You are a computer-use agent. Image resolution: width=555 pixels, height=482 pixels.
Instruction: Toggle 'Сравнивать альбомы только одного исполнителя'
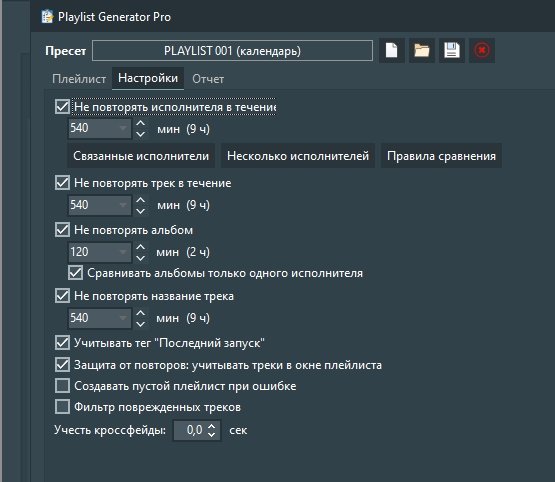(x=75, y=273)
